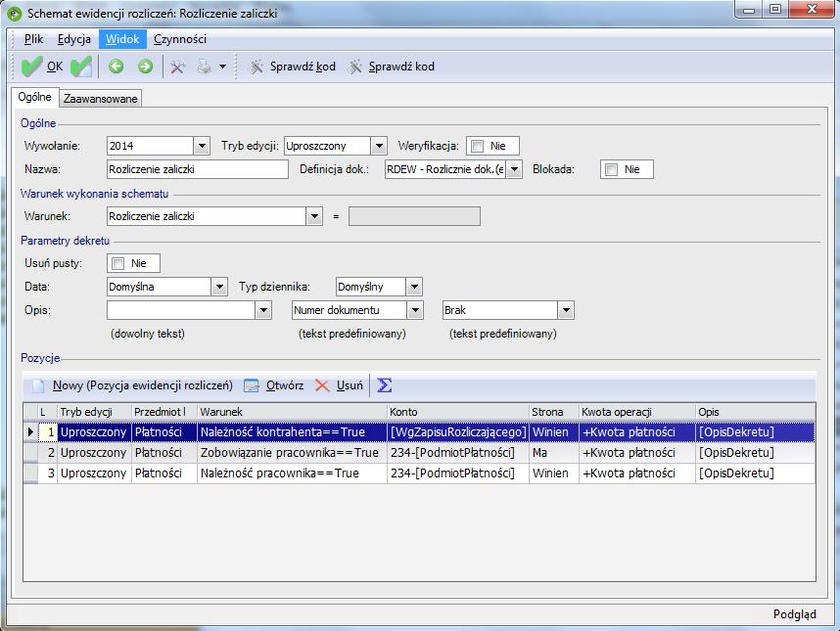840x631 pixels.
Task: Click the [WgZapisuRozliczającego] account cell
Action: pos(458,432)
